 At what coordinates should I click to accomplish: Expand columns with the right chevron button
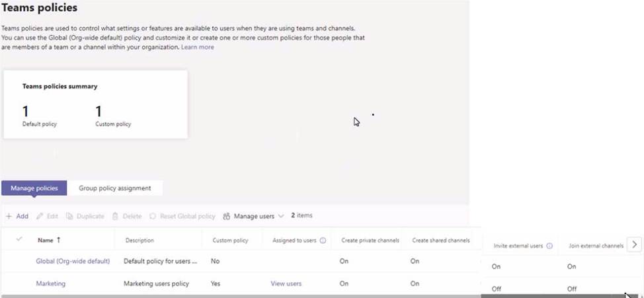634,244
